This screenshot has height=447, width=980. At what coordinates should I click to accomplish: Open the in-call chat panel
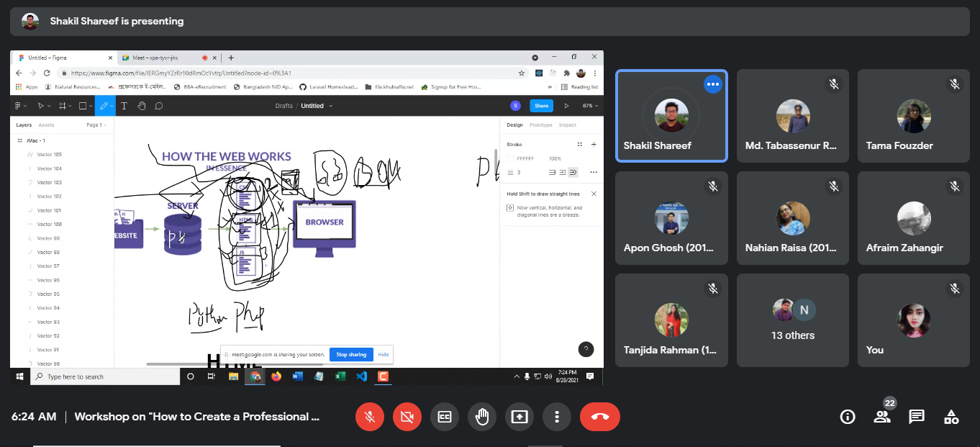coord(916,417)
